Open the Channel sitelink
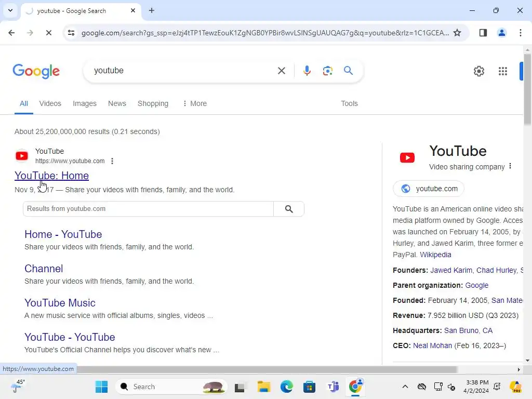The height and width of the screenshot is (399, 532). coord(44,269)
